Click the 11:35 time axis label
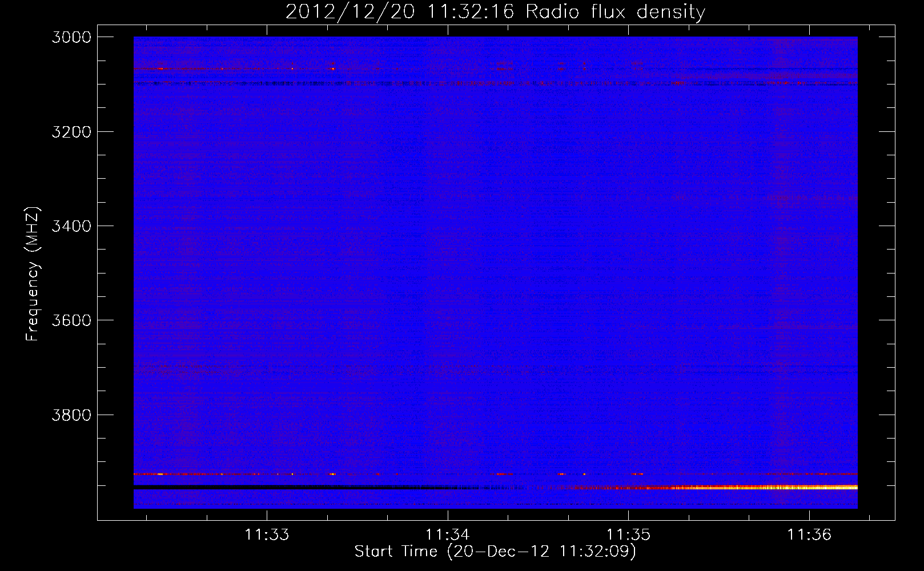924x571 pixels. point(628,535)
